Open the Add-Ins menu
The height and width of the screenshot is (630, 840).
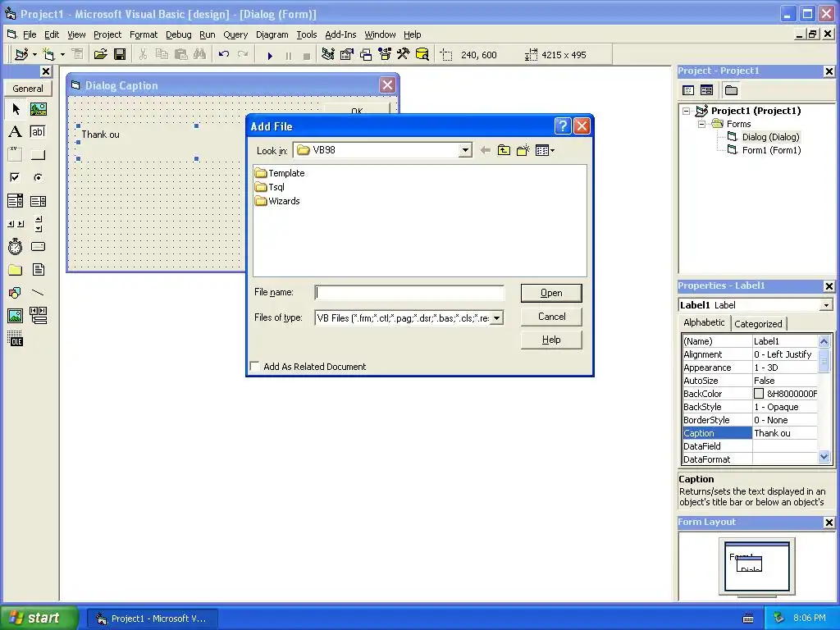pos(340,34)
